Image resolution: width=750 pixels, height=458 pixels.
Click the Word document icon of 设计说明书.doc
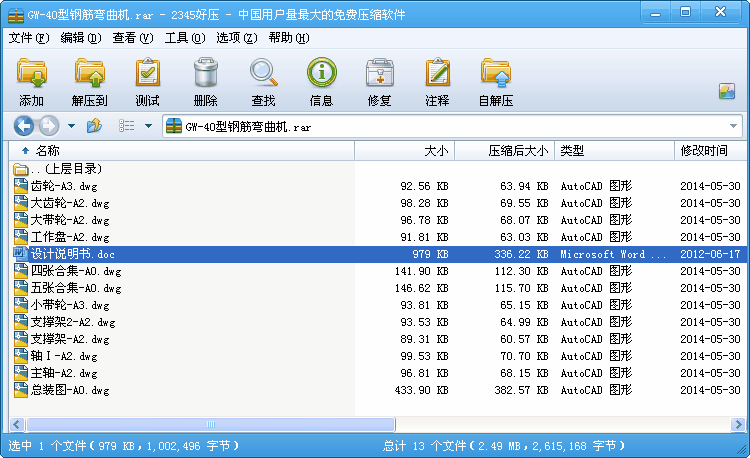[21, 253]
